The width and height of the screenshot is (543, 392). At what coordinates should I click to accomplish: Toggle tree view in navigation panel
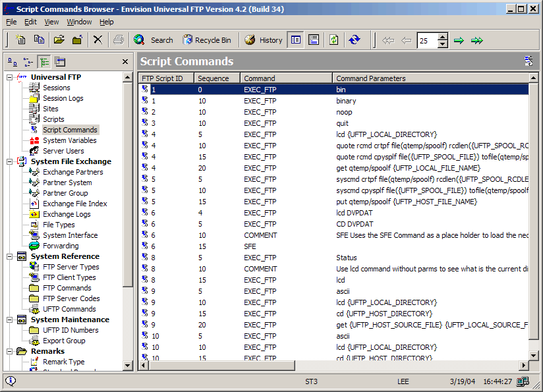(44, 62)
